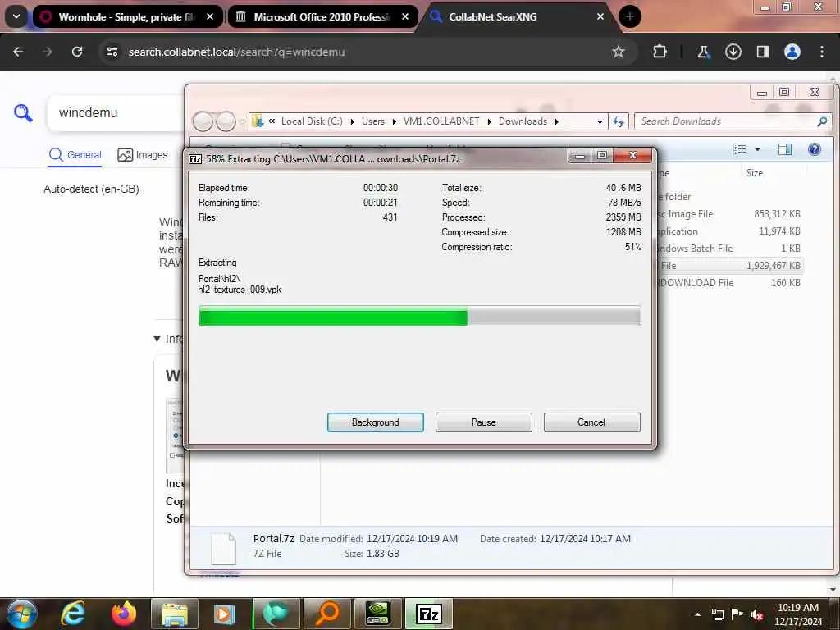Click the browser address bar URL
The width and height of the screenshot is (840, 630).
click(x=236, y=52)
